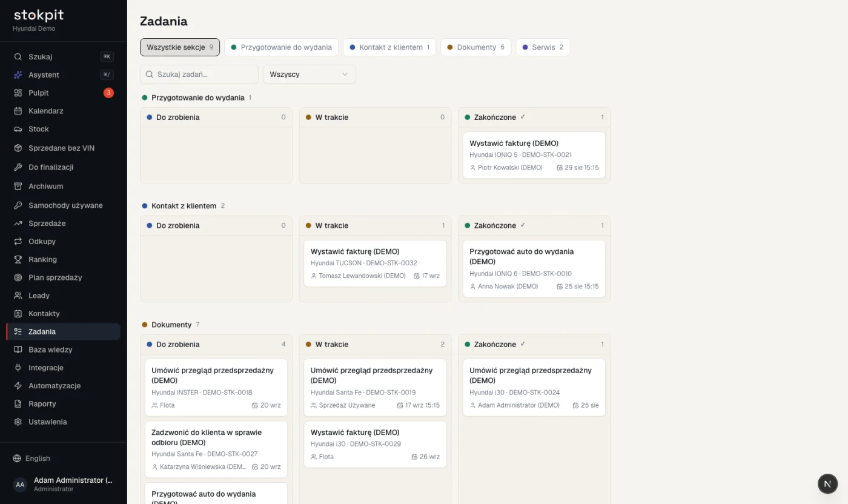Screen dimensions: 848x504
Task: Show the Wszystkie sekcje tab
Action: click(x=180, y=47)
